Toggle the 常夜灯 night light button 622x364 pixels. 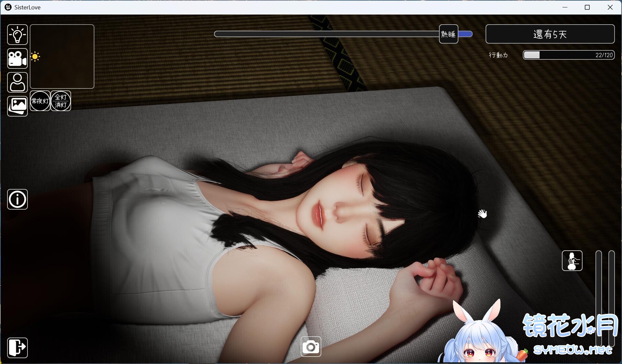(x=40, y=101)
